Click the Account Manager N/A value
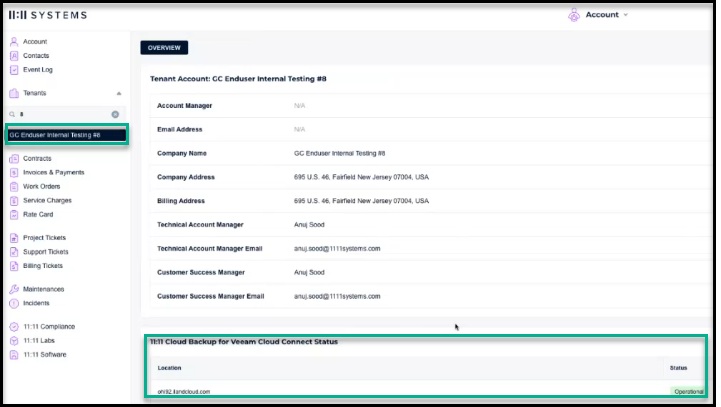 pos(299,106)
